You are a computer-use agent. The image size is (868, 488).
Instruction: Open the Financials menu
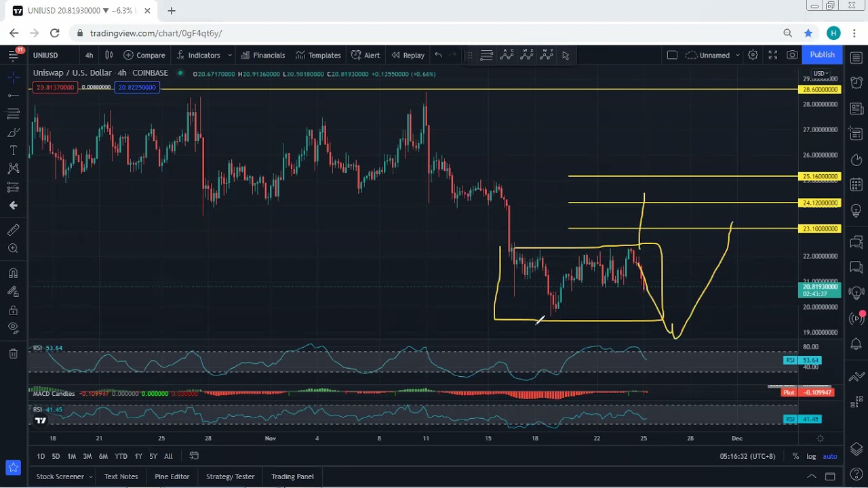pyautogui.click(x=262, y=55)
